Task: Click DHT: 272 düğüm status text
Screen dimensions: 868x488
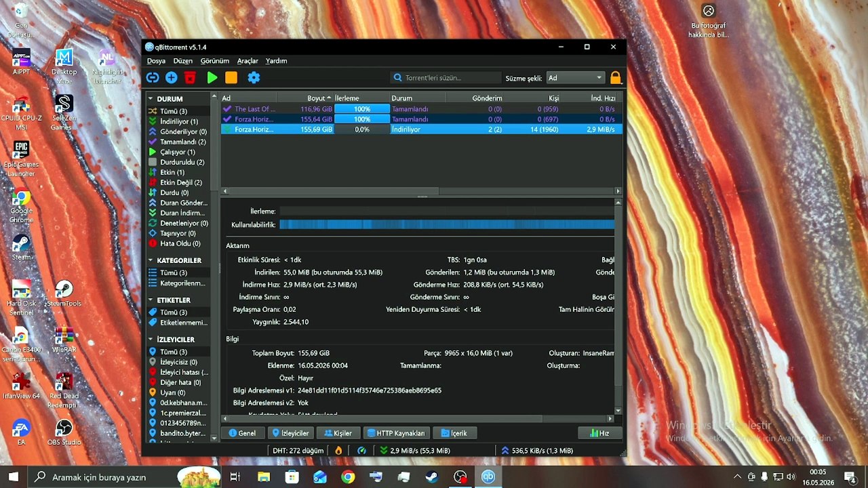Action: click(298, 450)
